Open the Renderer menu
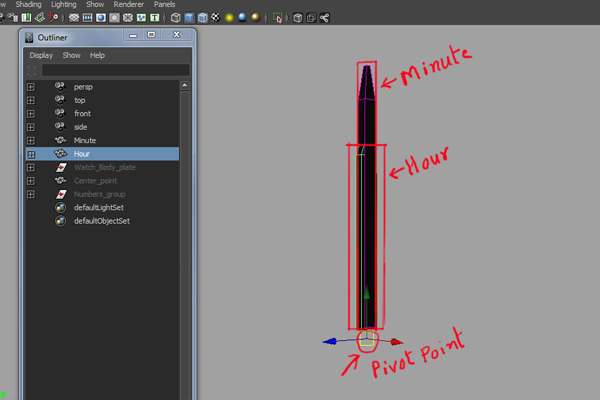The image size is (600, 400). [129, 4]
